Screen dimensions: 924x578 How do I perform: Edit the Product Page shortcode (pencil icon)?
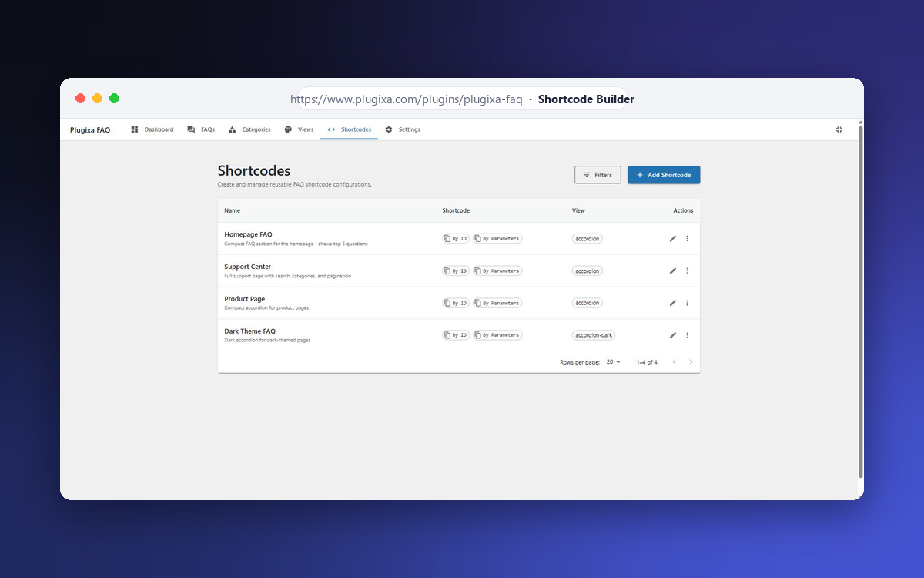click(673, 303)
